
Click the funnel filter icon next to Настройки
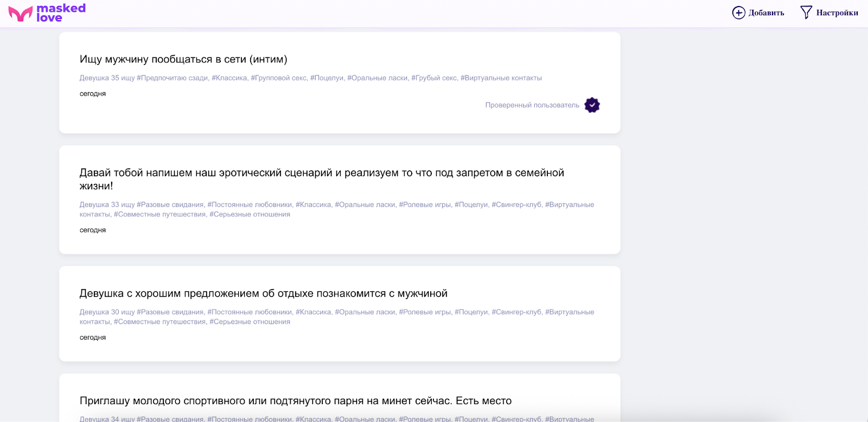click(x=806, y=12)
